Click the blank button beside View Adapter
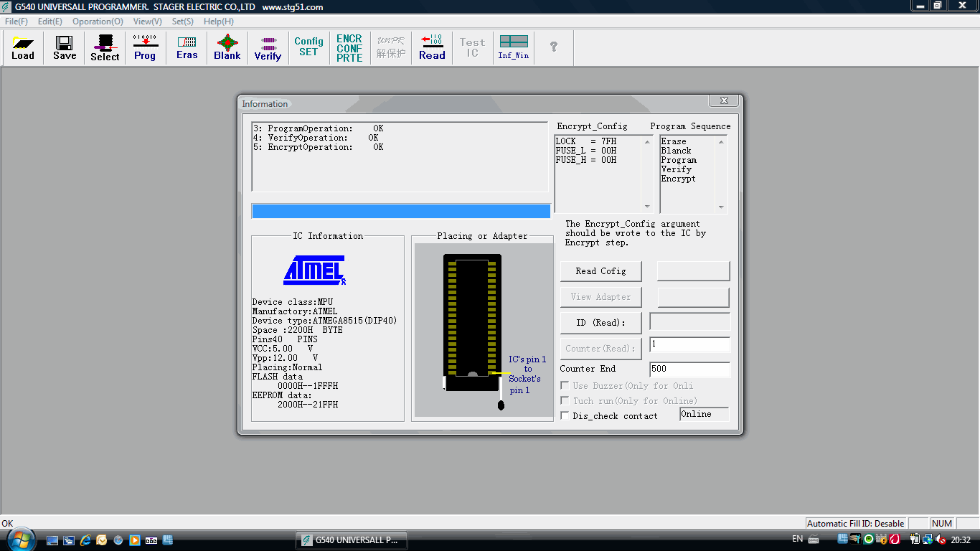980x551 pixels. pyautogui.click(x=693, y=297)
